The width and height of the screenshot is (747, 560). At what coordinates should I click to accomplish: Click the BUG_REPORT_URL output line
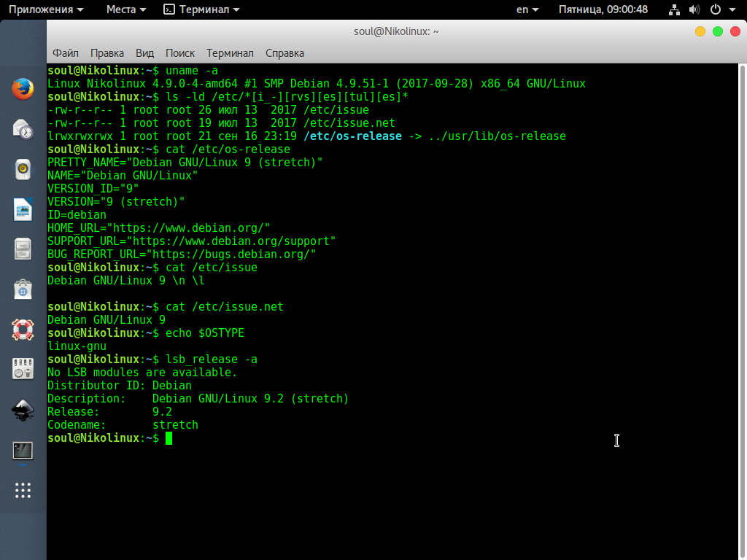coord(182,254)
